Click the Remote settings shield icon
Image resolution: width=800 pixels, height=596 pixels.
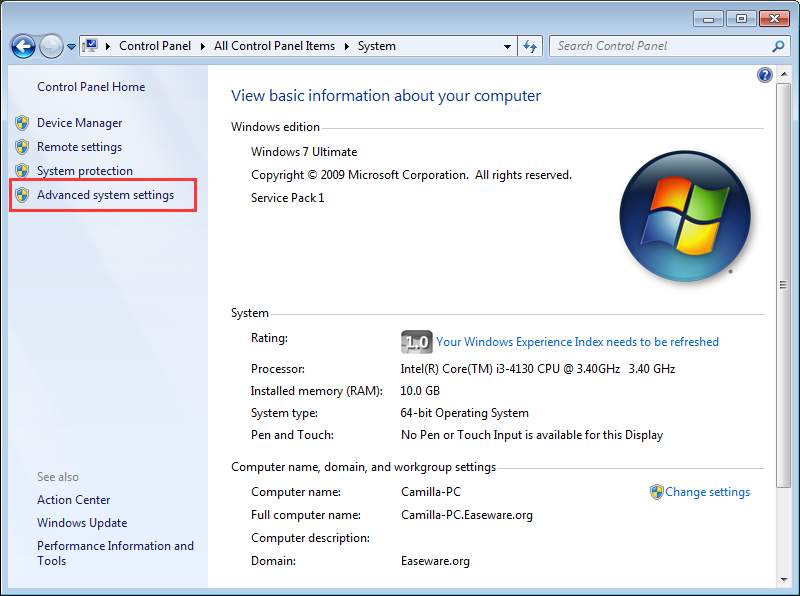point(22,147)
